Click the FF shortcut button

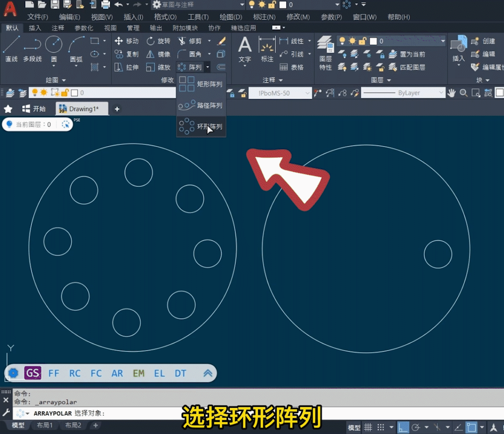pyautogui.click(x=54, y=373)
